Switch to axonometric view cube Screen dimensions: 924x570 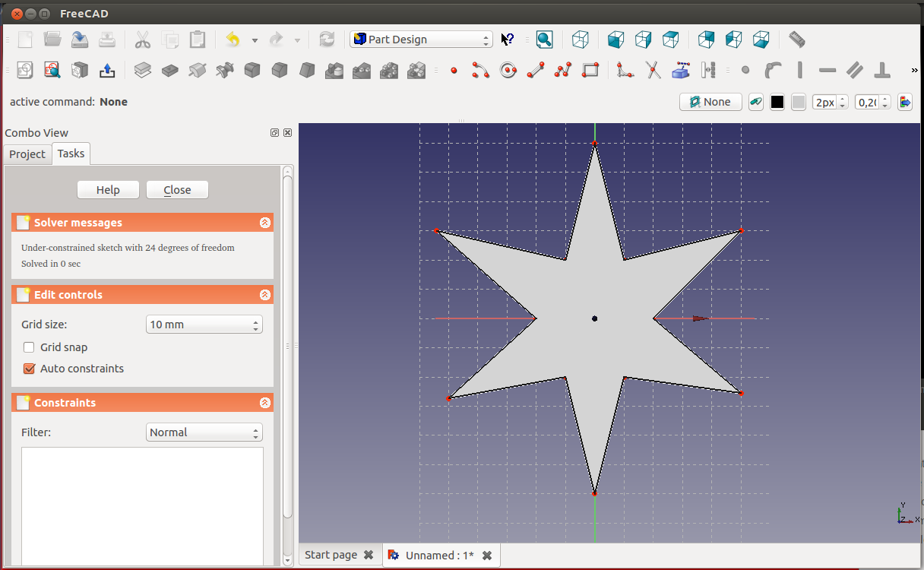581,40
